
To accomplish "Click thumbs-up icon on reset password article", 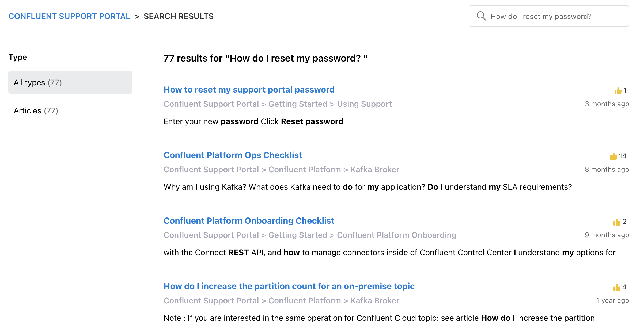I will pyautogui.click(x=618, y=91).
